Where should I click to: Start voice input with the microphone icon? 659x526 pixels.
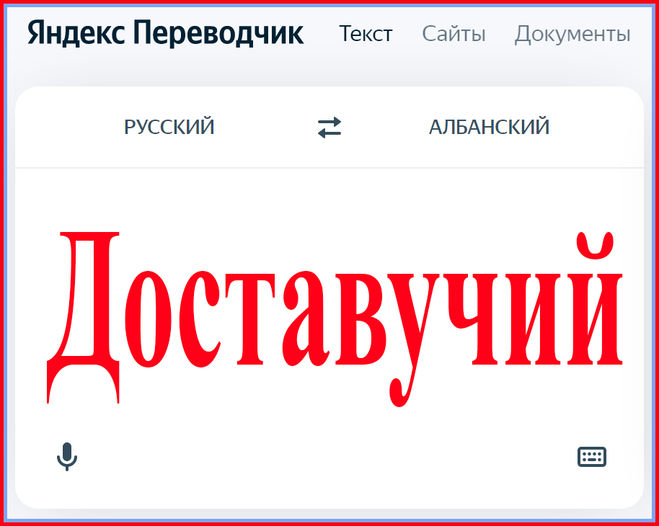pyautogui.click(x=67, y=457)
